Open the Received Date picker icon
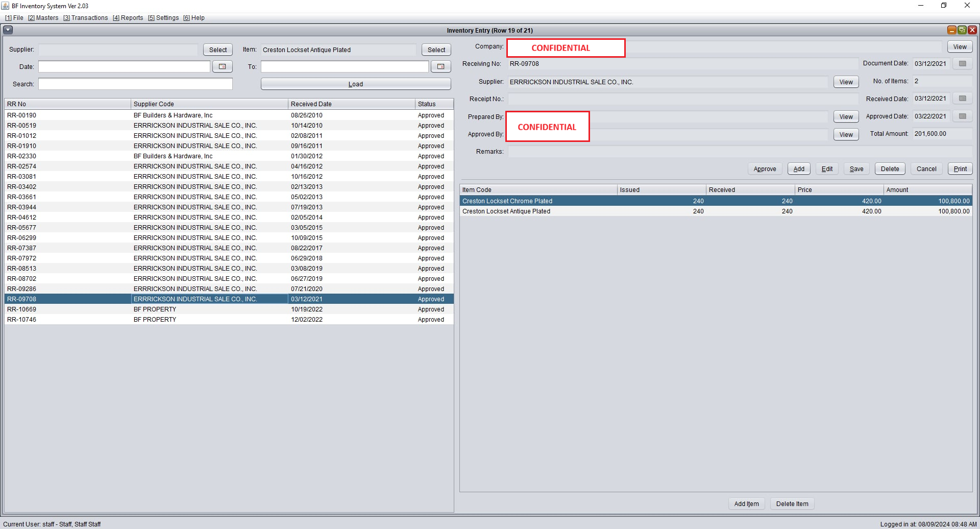 962,99
